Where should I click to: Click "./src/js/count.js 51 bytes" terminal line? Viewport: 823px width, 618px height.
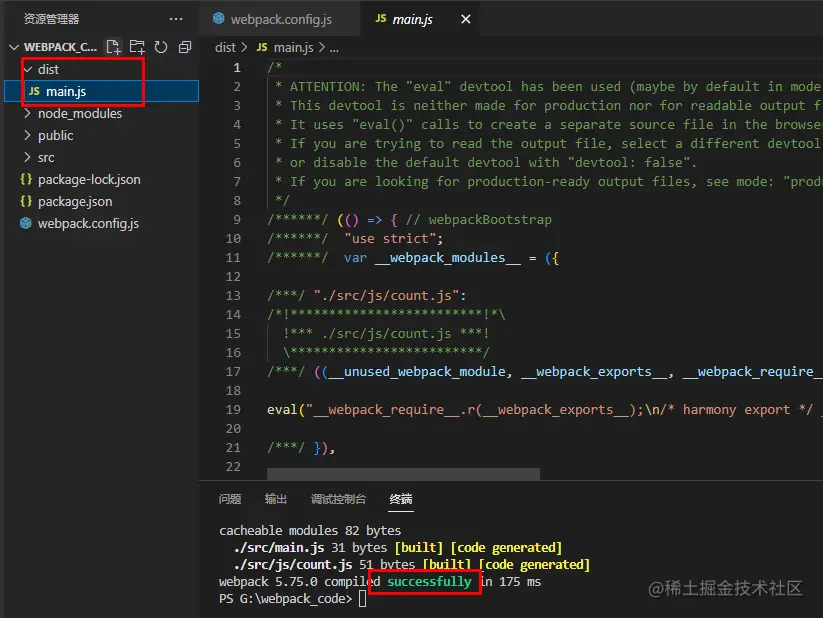click(324, 565)
